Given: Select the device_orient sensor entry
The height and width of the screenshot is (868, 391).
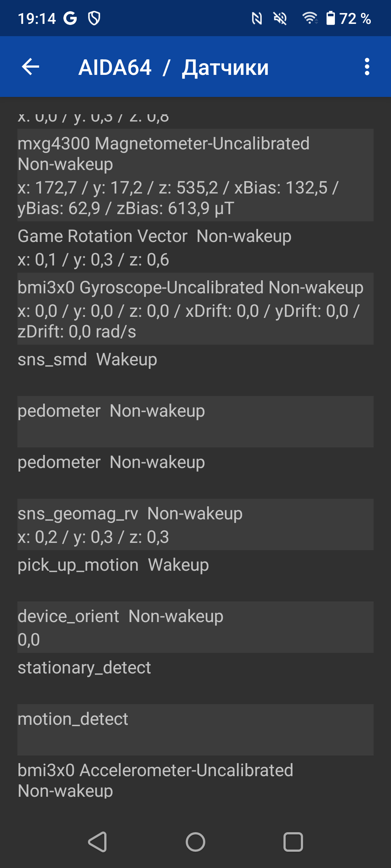Looking at the screenshot, I should (195, 627).
